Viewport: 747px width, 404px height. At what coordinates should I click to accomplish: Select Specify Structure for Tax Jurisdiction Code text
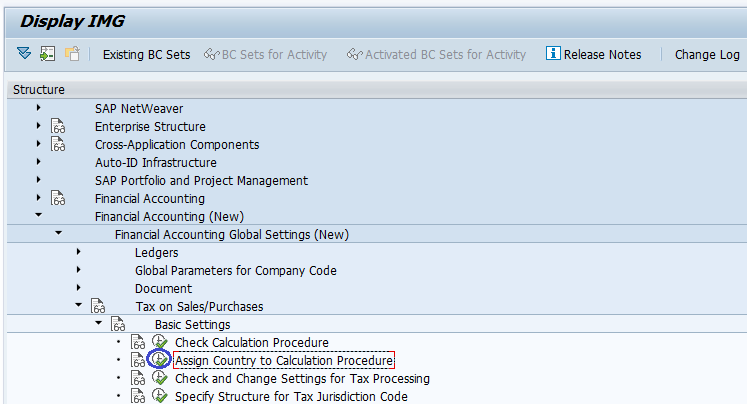(291, 396)
